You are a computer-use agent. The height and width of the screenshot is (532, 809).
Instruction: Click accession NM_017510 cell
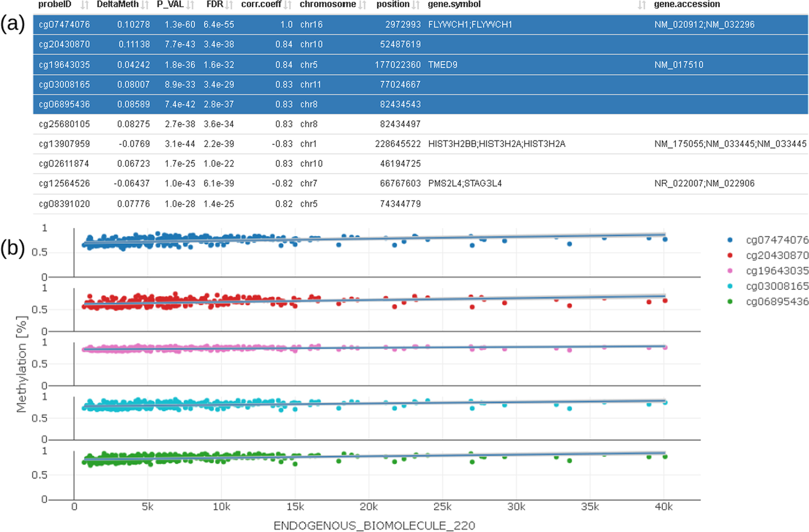pos(679,65)
